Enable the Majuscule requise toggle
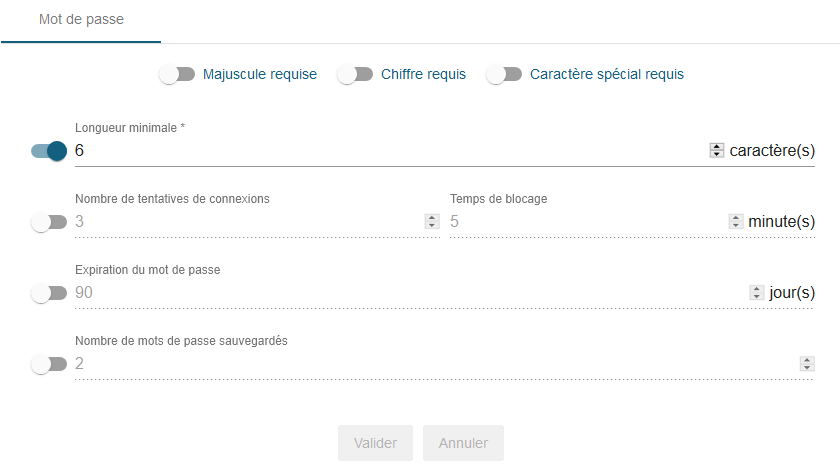The width and height of the screenshot is (840, 476). pyautogui.click(x=176, y=74)
